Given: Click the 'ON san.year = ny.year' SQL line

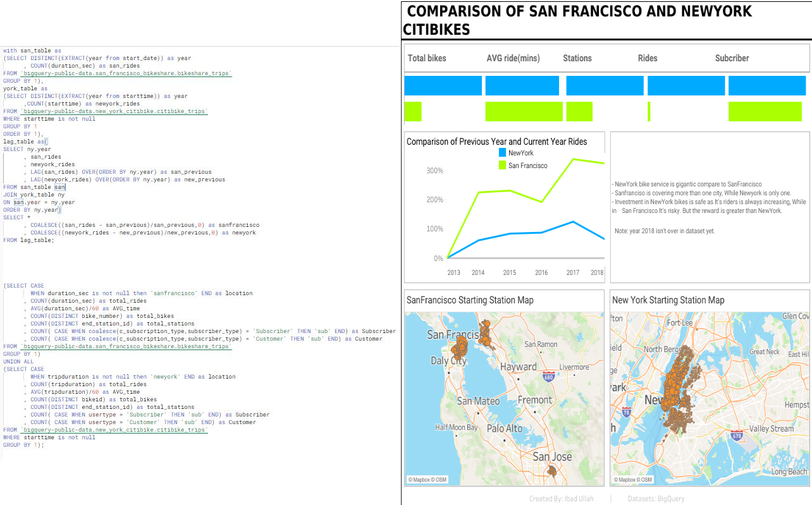Looking at the screenshot, I should click(x=39, y=202).
